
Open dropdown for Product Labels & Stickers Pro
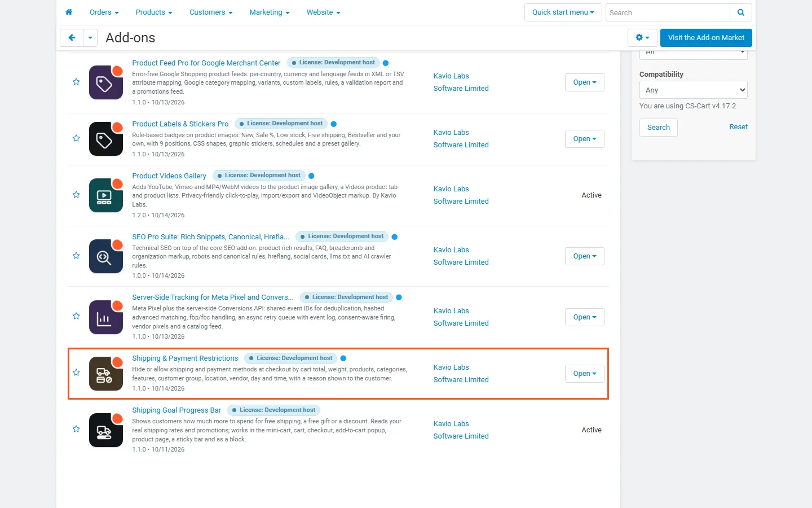[585, 139]
